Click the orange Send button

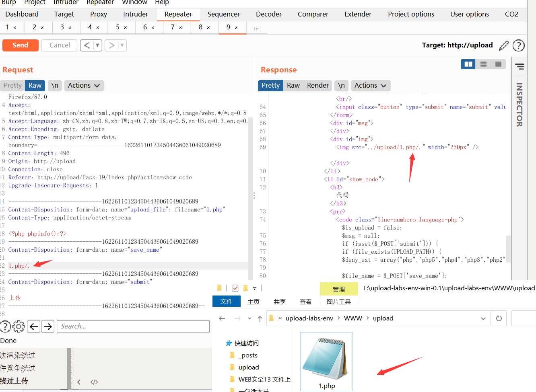pyautogui.click(x=21, y=45)
